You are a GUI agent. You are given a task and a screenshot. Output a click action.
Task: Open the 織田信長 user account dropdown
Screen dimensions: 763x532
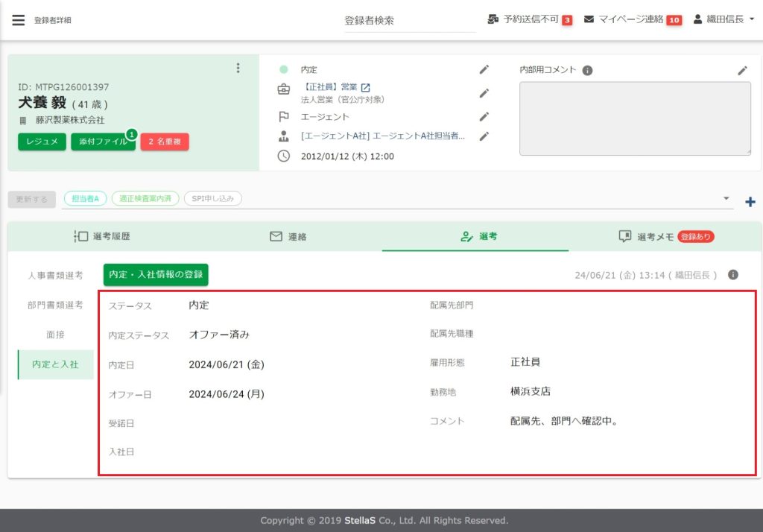[724, 19]
